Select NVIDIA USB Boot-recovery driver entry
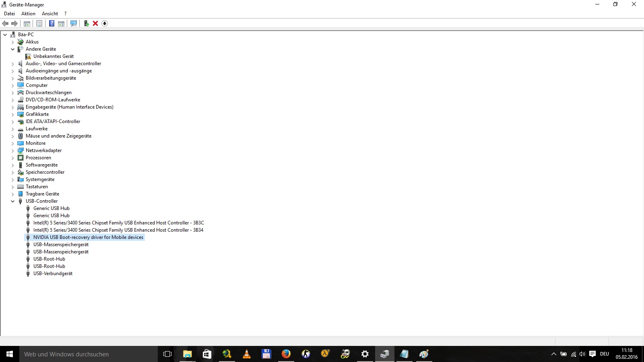The image size is (644, 362). click(x=88, y=237)
